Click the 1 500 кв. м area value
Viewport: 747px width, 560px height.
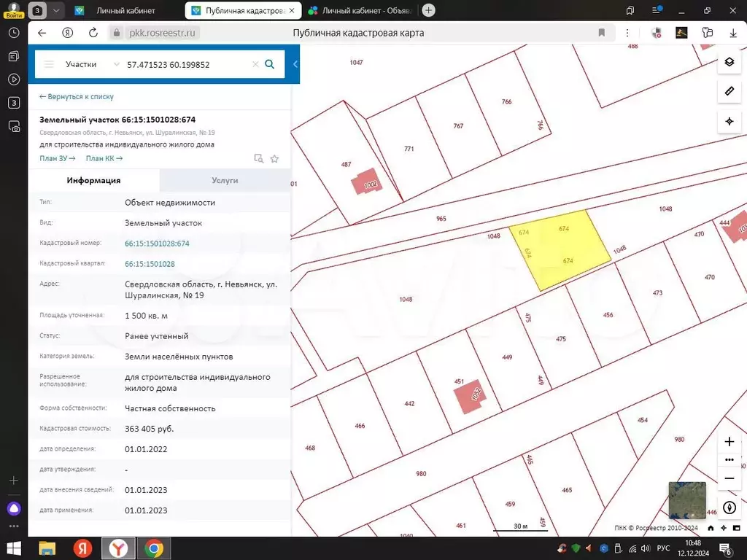pyautogui.click(x=146, y=316)
